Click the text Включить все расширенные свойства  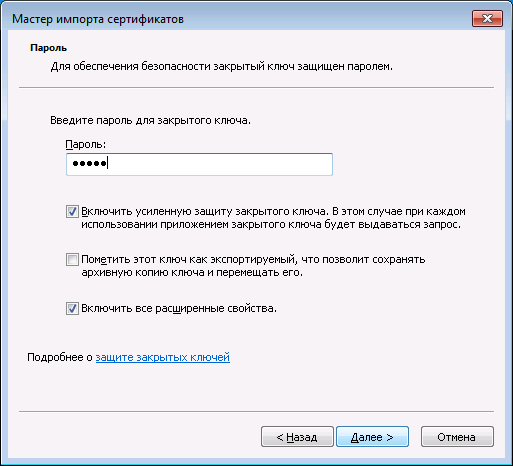(x=179, y=309)
